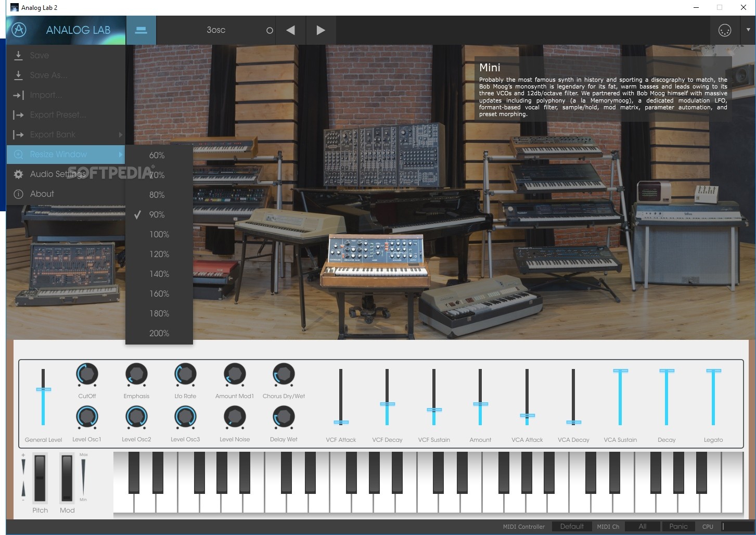Set window size to 200%
Image resolution: width=756 pixels, height=535 pixels.
(x=159, y=333)
